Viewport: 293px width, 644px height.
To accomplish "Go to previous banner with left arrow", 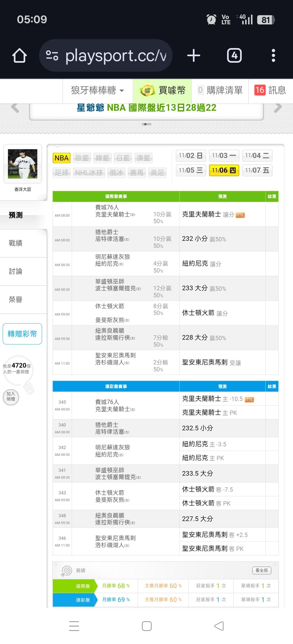I will tap(15, 108).
